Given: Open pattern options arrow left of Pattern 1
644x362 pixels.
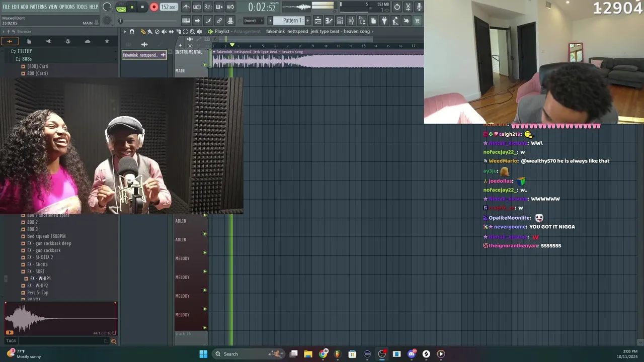Looking at the screenshot, I should click(270, 21).
